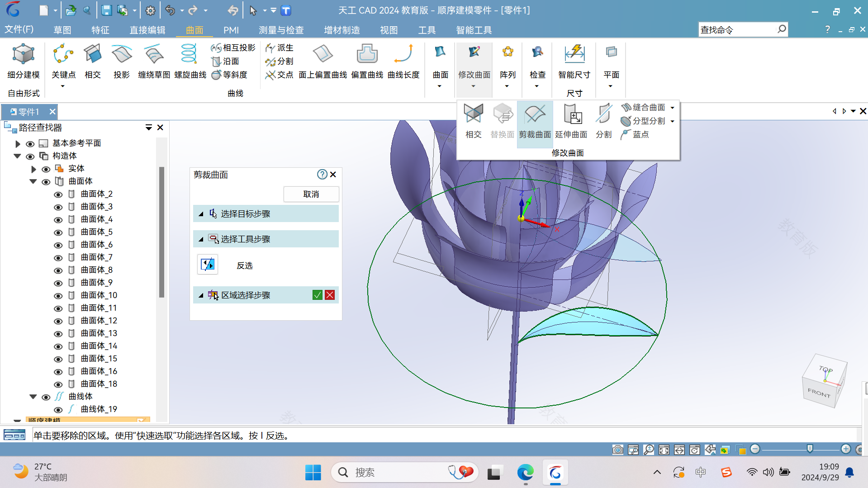Expand the 基本参考平面 tree node
This screenshot has height=488, width=868.
[x=18, y=144]
